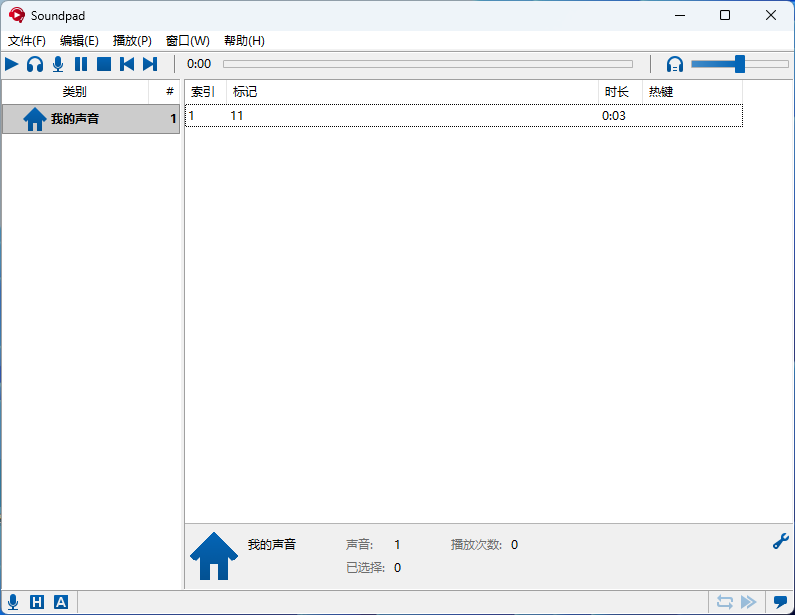This screenshot has height=615, width=795.
Task: Stop playback with the stop icon
Action: pyautogui.click(x=104, y=64)
